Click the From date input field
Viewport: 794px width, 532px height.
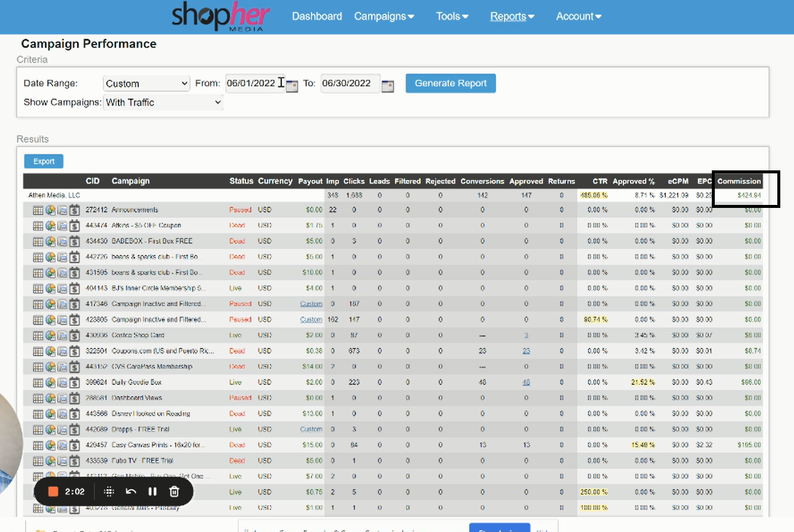(255, 83)
